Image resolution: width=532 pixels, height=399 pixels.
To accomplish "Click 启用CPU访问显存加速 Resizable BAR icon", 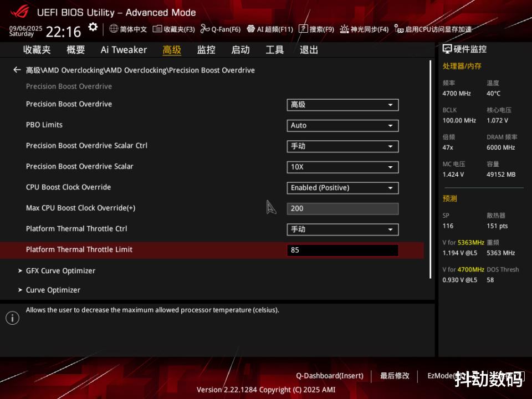I will click(398, 29).
